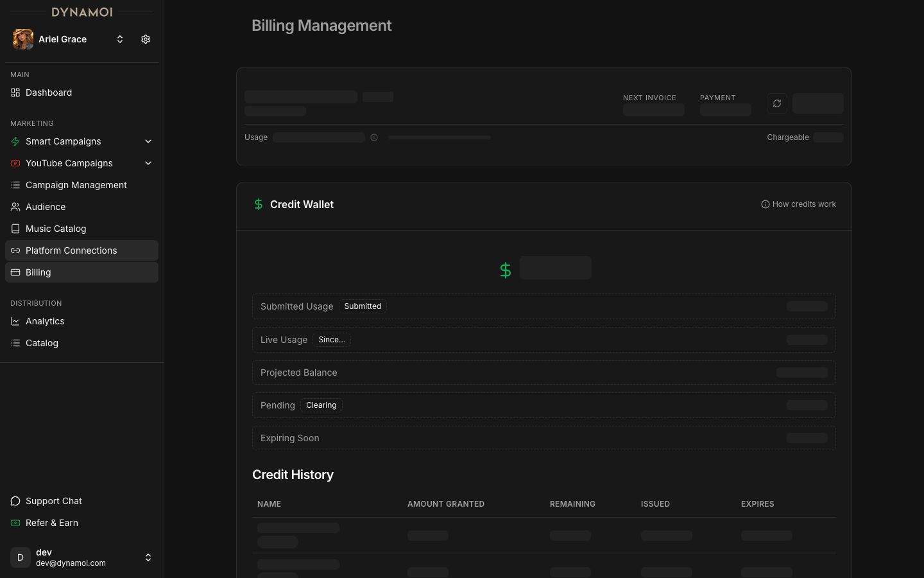Click the Refer & Earn cash icon
This screenshot has height=578, width=924.
(x=15, y=523)
